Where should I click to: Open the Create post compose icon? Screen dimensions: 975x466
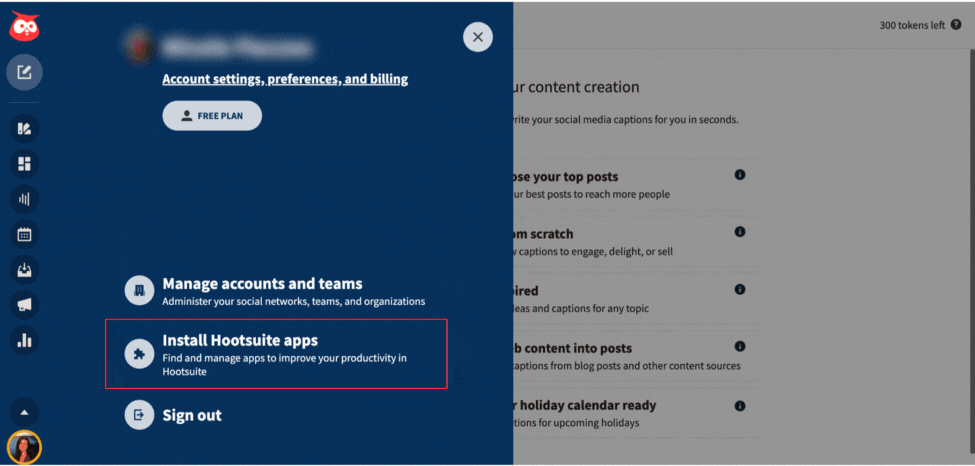[24, 73]
